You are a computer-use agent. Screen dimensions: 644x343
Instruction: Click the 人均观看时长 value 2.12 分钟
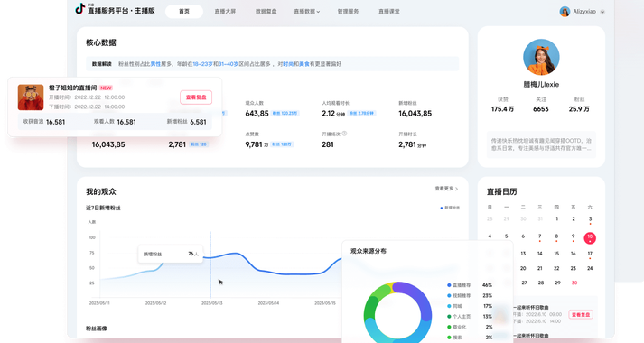[333, 114]
